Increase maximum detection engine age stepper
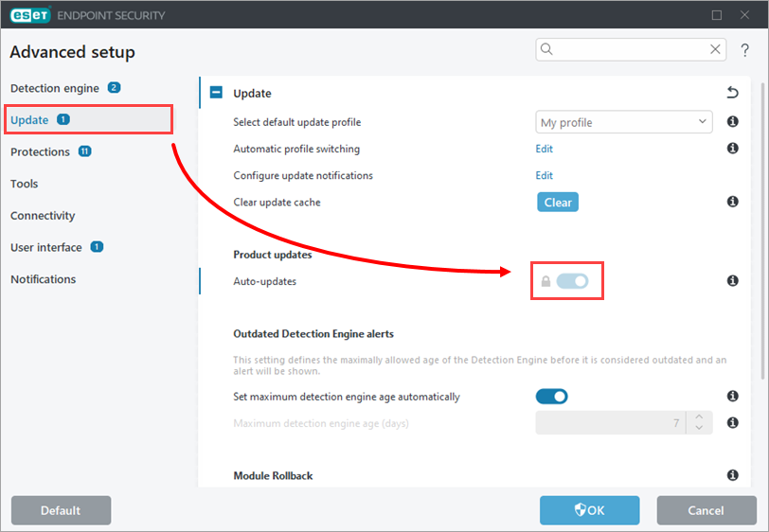This screenshot has width=769, height=532. tap(698, 417)
